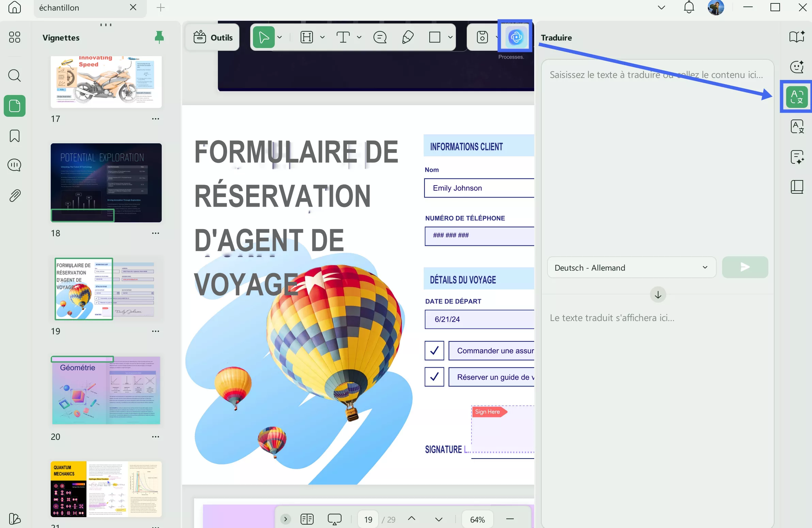Decrease zoom using the minus control
The image size is (812, 528).
pos(510,519)
